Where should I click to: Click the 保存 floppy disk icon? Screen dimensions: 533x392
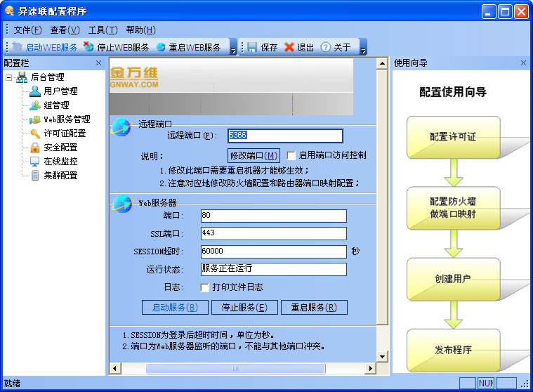[252, 47]
